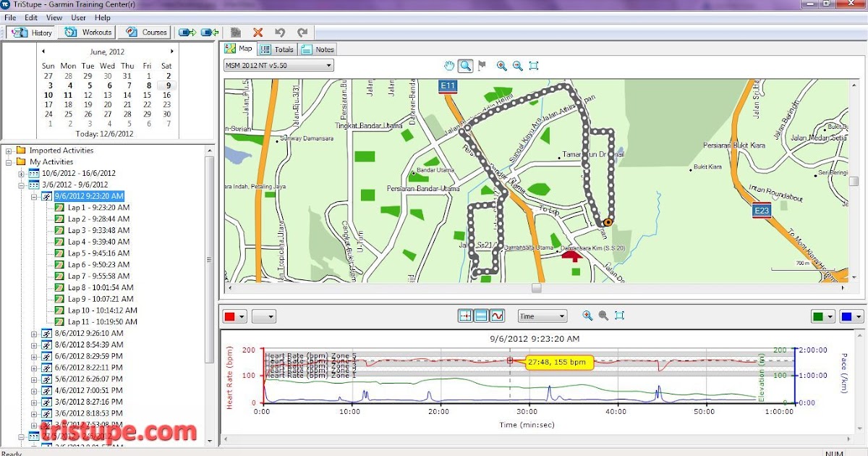The image size is (868, 456).
Task: Click the zoom out icon above the map
Action: click(x=517, y=66)
